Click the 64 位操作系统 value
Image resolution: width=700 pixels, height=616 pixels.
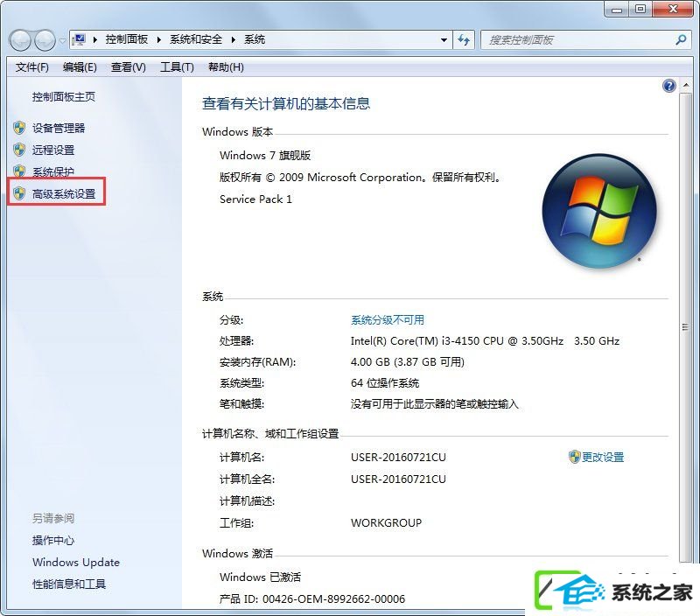click(385, 383)
